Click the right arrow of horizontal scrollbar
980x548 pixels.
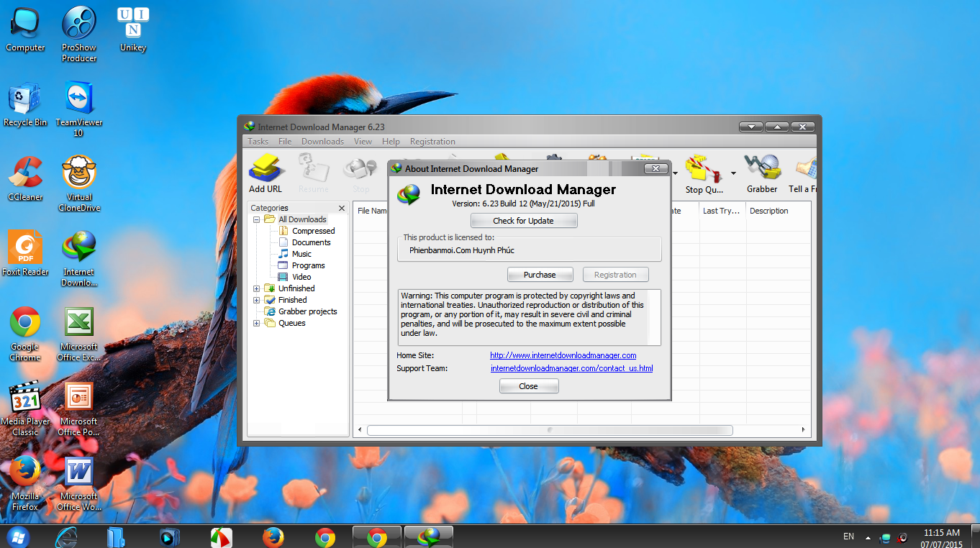coord(804,430)
